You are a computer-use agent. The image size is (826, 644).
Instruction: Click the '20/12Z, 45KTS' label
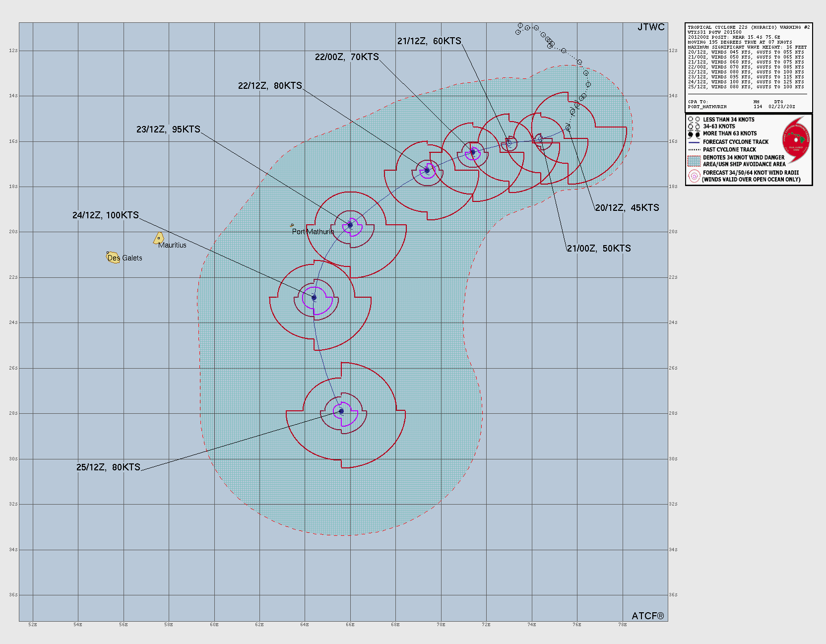[x=627, y=208]
